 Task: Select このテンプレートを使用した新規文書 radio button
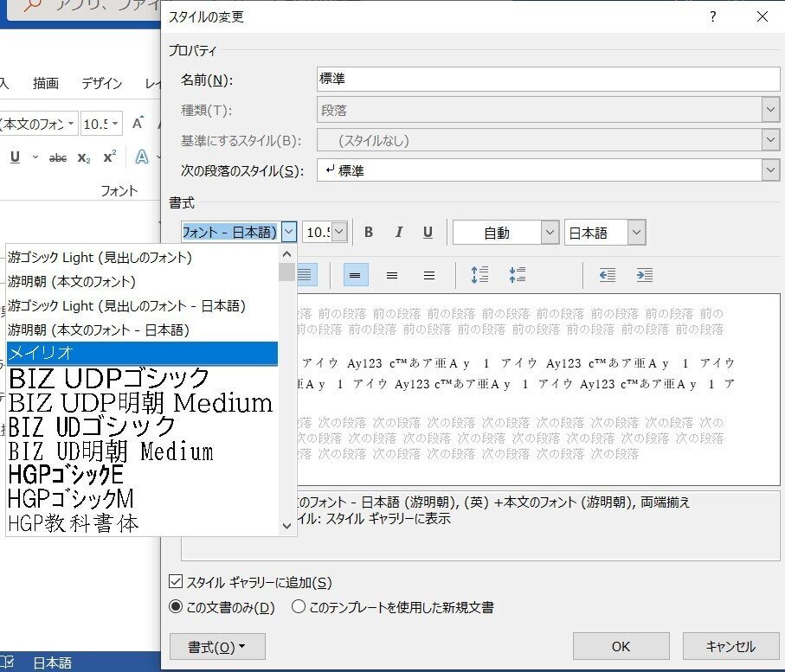pos(299,607)
